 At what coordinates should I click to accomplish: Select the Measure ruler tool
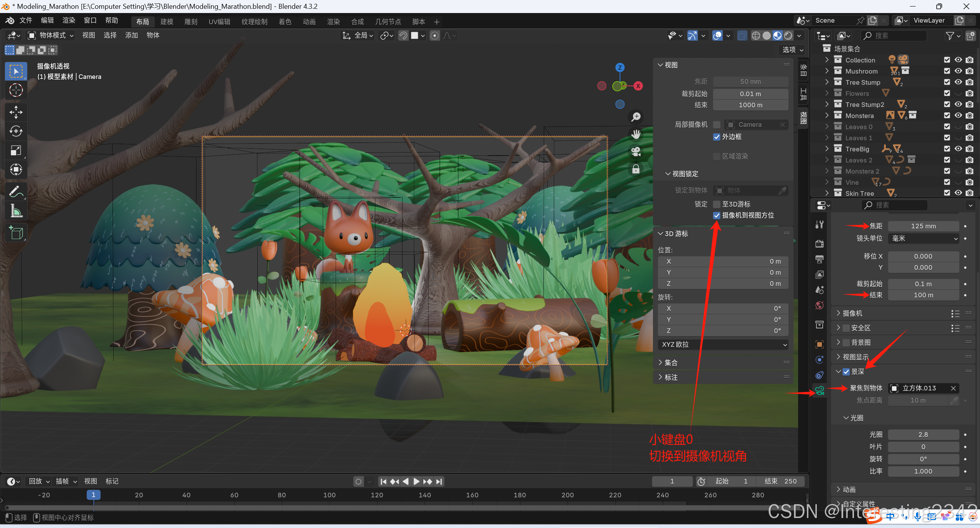[x=16, y=211]
